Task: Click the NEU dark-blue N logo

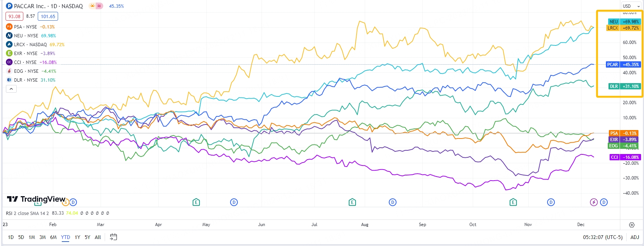Action: pyautogui.click(x=9, y=36)
